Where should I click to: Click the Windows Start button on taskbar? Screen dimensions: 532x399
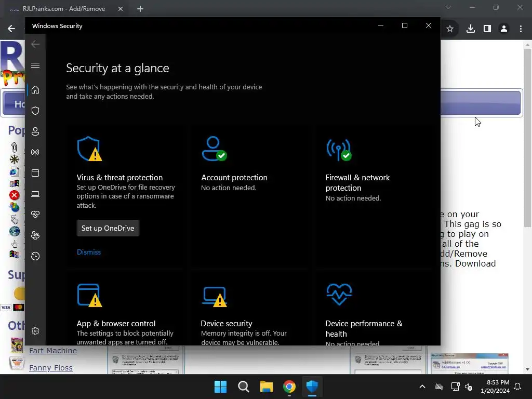pyautogui.click(x=220, y=387)
